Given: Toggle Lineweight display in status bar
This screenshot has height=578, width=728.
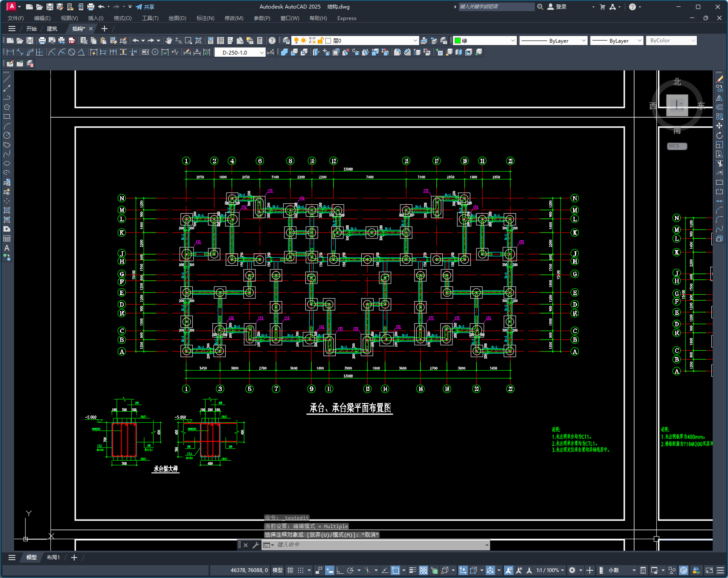Looking at the screenshot, I should coord(413,570).
